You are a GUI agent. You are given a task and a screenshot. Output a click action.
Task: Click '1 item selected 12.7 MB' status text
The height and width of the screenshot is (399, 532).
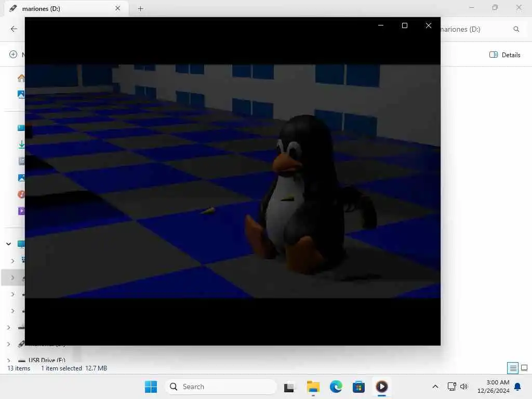coord(74,368)
